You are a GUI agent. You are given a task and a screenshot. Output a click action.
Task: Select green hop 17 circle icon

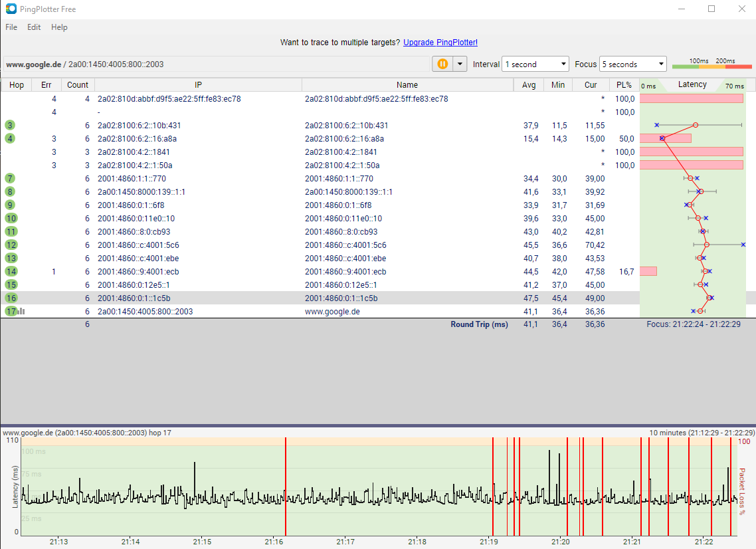click(x=11, y=312)
